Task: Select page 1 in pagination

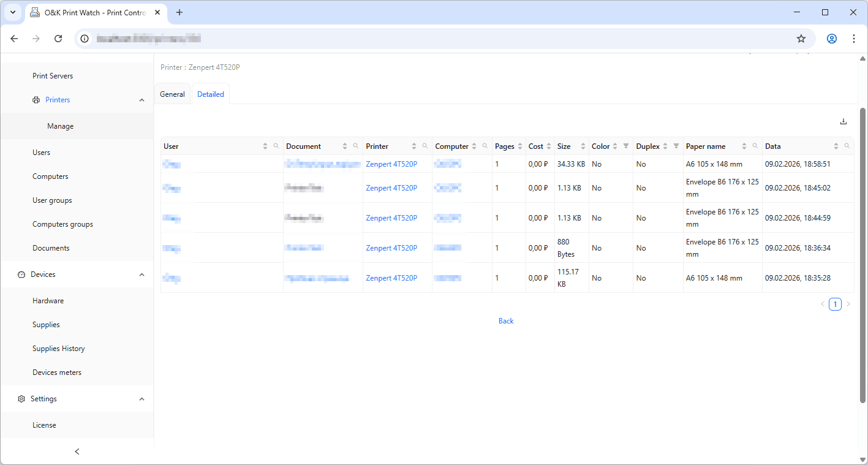Action: click(x=835, y=304)
